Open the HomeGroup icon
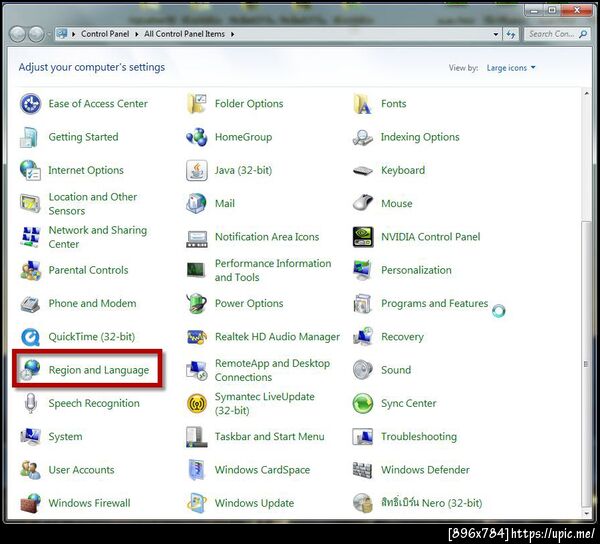 [197, 137]
